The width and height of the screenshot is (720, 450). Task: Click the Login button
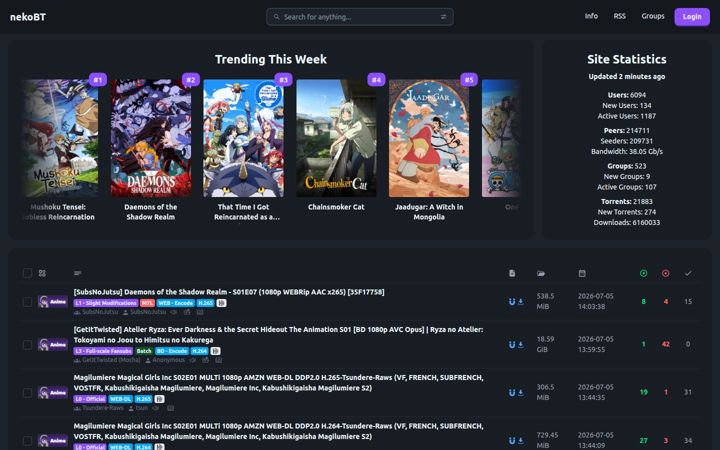[x=692, y=17]
